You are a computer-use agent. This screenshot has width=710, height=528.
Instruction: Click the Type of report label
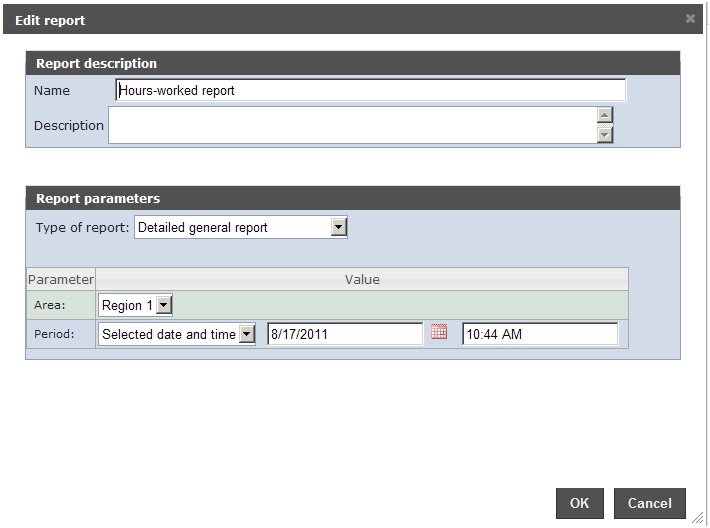[x=82, y=227]
